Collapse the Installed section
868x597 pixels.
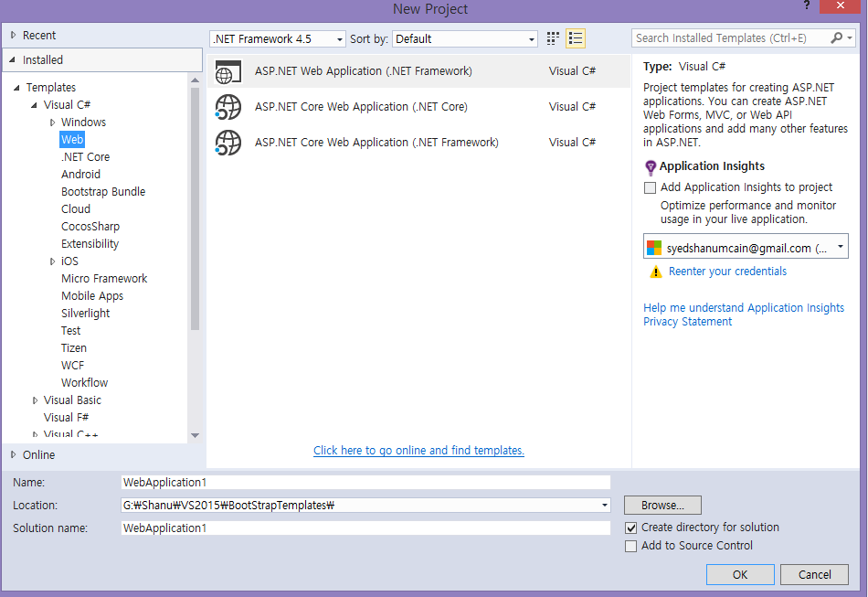point(12,59)
